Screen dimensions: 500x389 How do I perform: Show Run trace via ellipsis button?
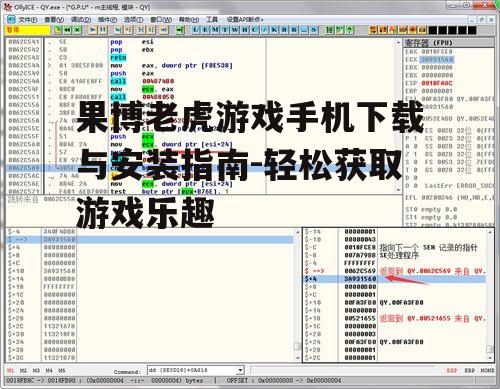pyautogui.click(x=304, y=30)
